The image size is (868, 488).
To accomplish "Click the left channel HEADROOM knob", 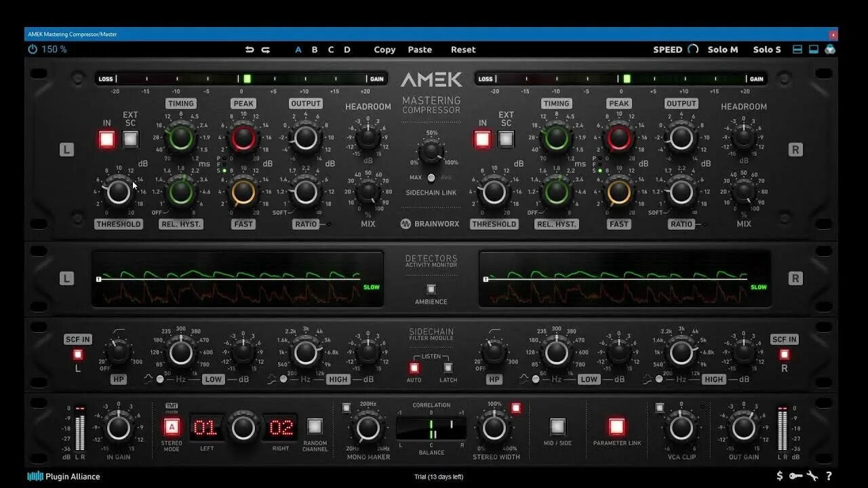I will point(368,138).
